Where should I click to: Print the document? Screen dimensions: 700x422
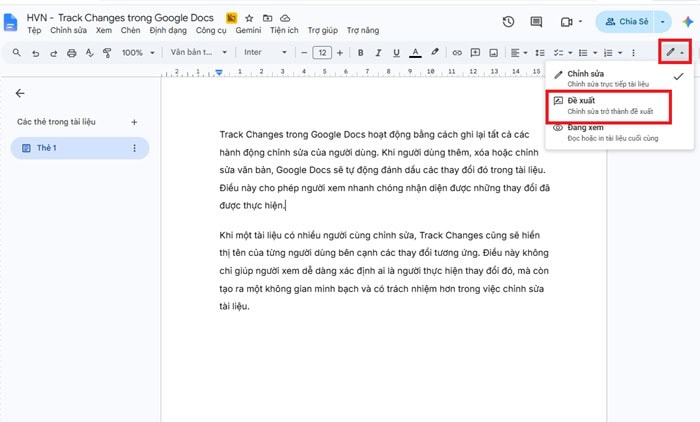[x=71, y=53]
